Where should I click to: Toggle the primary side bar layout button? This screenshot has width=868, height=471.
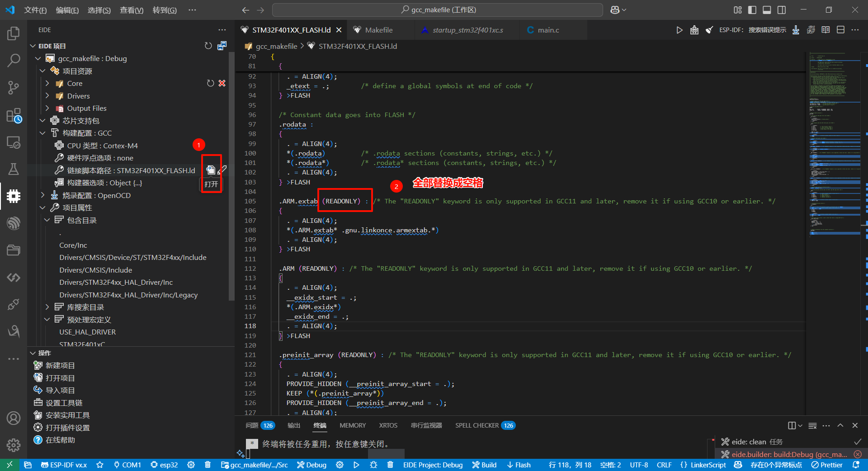752,9
